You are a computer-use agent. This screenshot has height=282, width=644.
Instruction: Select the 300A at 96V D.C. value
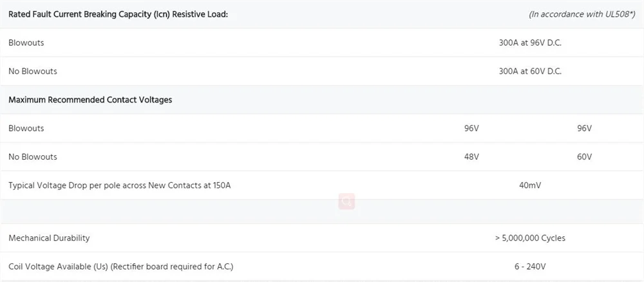coord(530,42)
